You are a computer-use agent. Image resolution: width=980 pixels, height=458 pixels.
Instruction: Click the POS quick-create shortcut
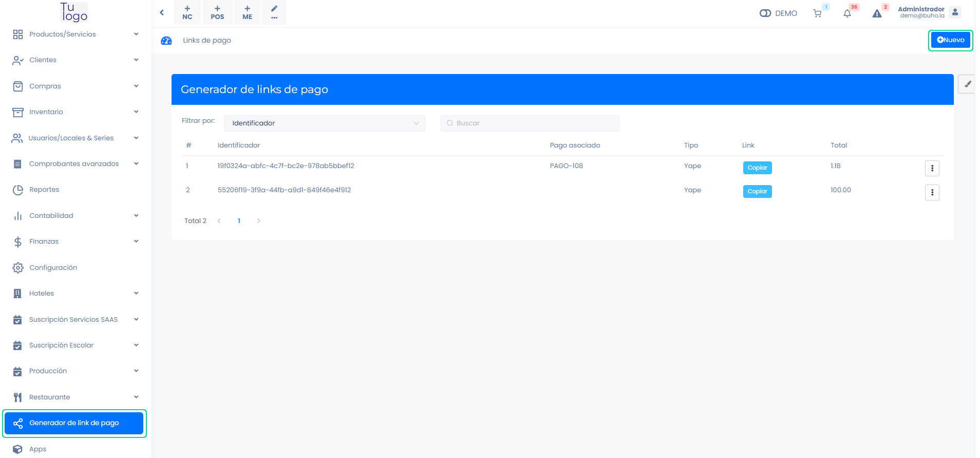[x=217, y=12]
